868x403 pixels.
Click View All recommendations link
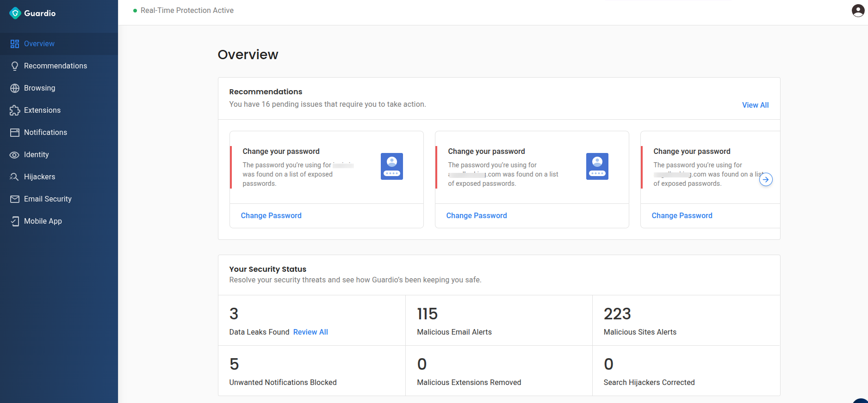tap(755, 105)
